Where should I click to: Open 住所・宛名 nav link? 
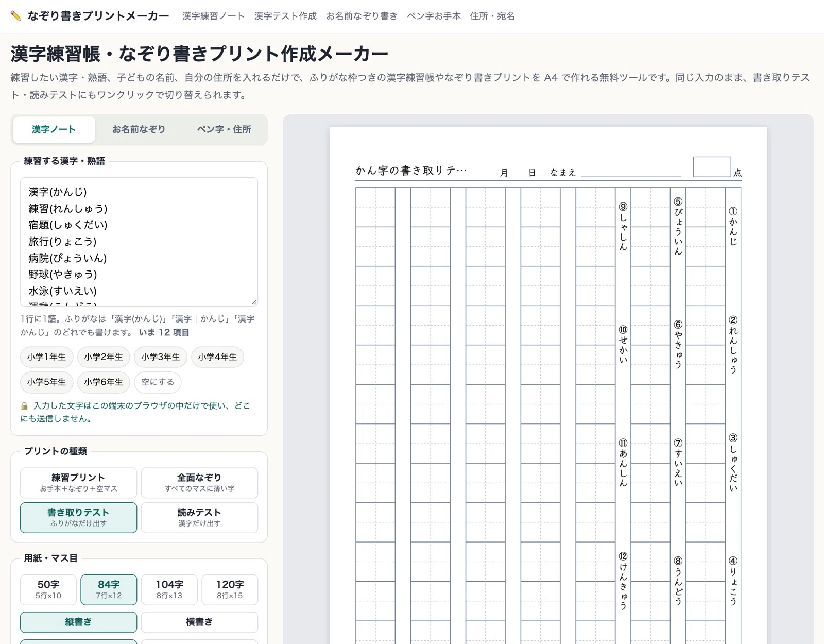[492, 16]
